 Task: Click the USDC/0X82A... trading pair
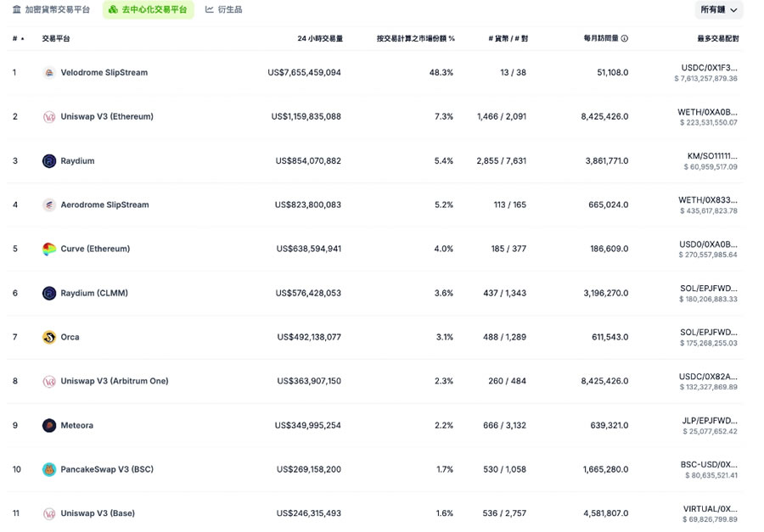709,377
